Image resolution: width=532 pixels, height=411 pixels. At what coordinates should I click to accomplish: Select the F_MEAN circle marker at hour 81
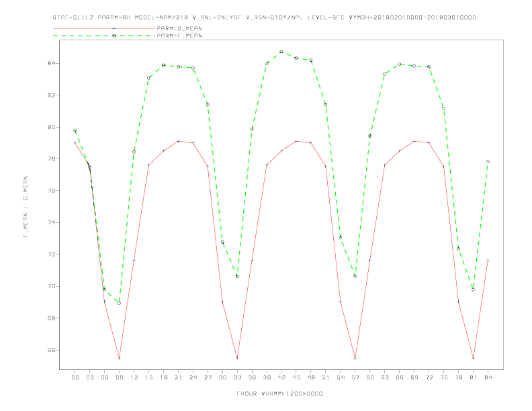pyautogui.click(x=474, y=289)
